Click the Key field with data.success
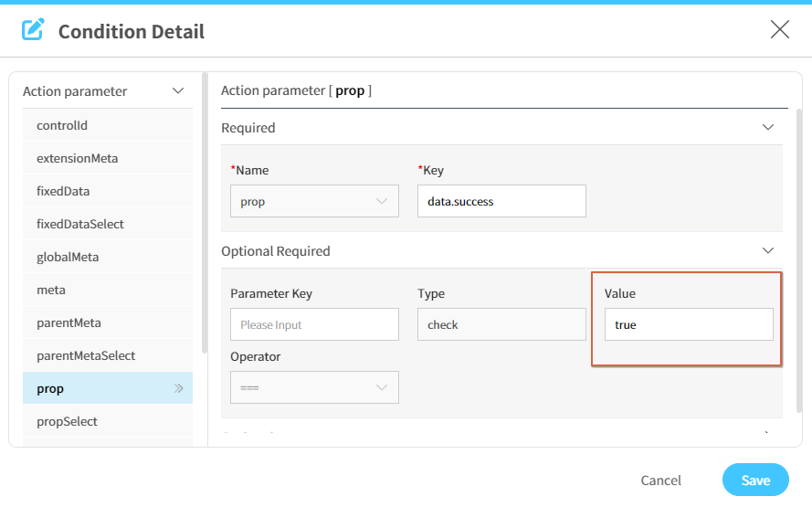This screenshot has height=507, width=812. 501,201
